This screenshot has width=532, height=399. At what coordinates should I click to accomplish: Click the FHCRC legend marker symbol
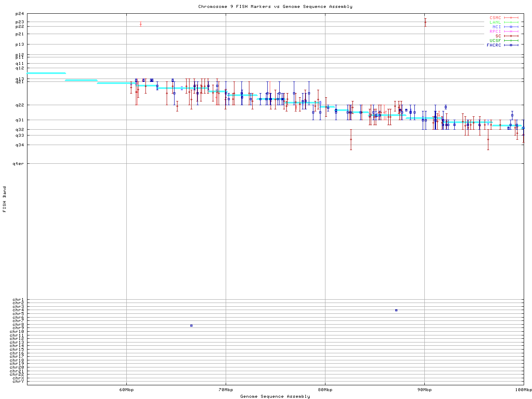511,45
